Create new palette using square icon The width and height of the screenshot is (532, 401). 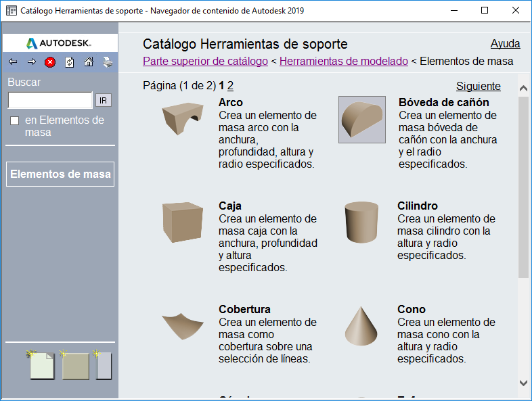coord(75,365)
